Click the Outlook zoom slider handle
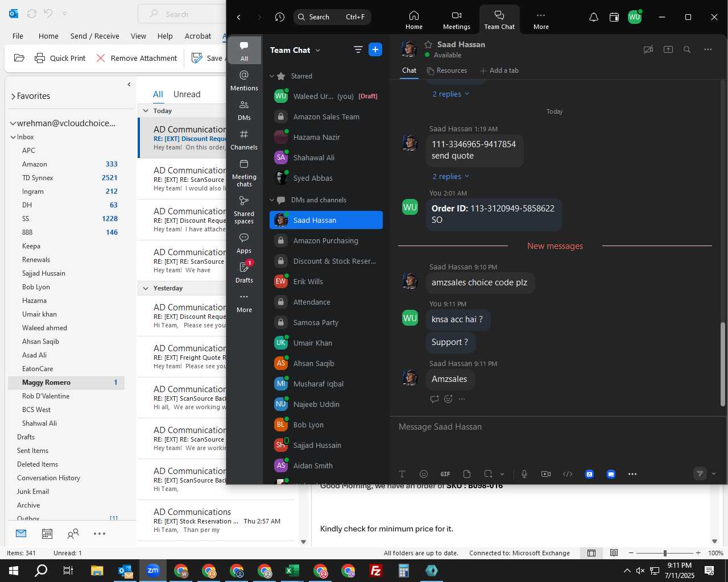Viewport: 728px width, 582px height. point(665,553)
